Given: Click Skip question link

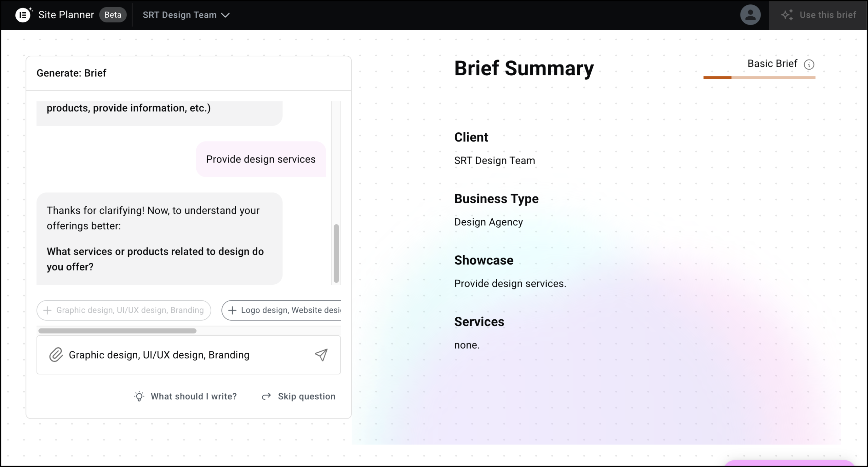Looking at the screenshot, I should (307, 396).
